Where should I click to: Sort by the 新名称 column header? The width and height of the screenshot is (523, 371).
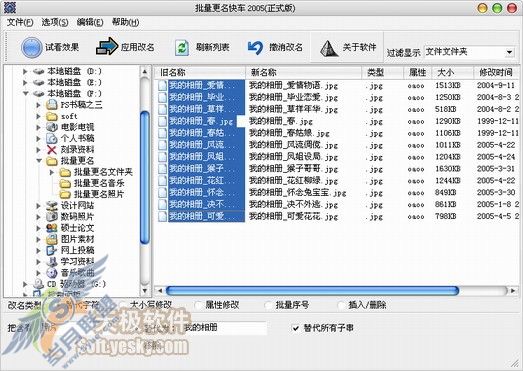[304, 72]
